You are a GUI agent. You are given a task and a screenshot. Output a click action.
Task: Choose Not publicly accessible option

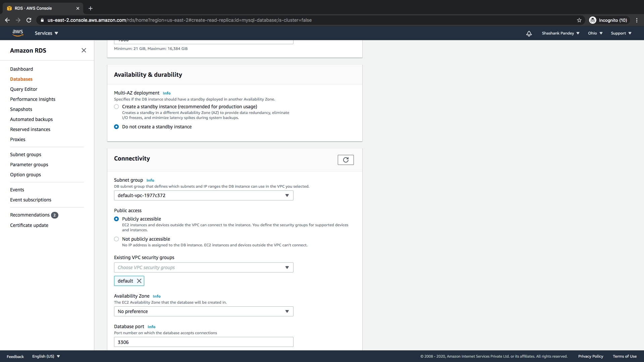(x=116, y=239)
